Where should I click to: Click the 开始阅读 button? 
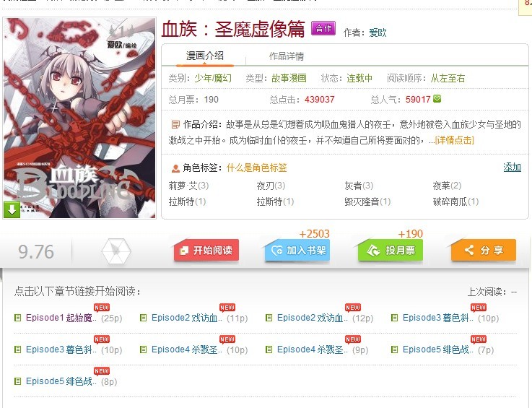[206, 251]
